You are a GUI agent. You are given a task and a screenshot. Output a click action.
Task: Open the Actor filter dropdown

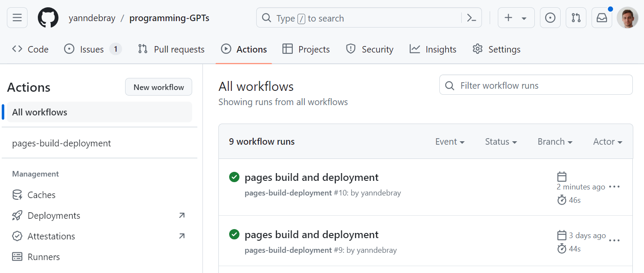tap(608, 142)
